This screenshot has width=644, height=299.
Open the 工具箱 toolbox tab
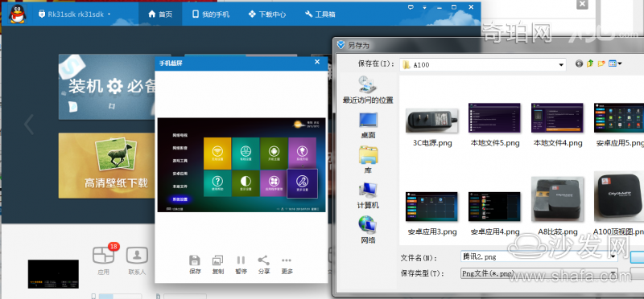point(320,14)
